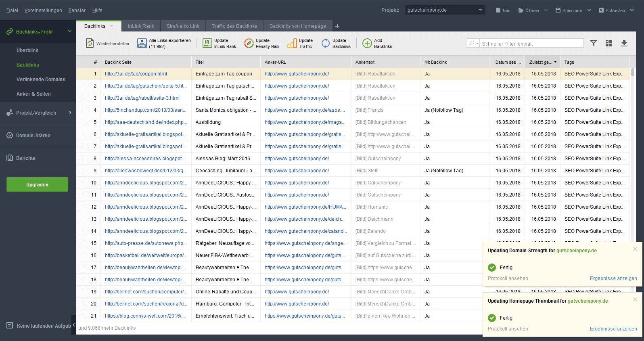Click the Wiederherstellen restore icon

click(x=90, y=43)
